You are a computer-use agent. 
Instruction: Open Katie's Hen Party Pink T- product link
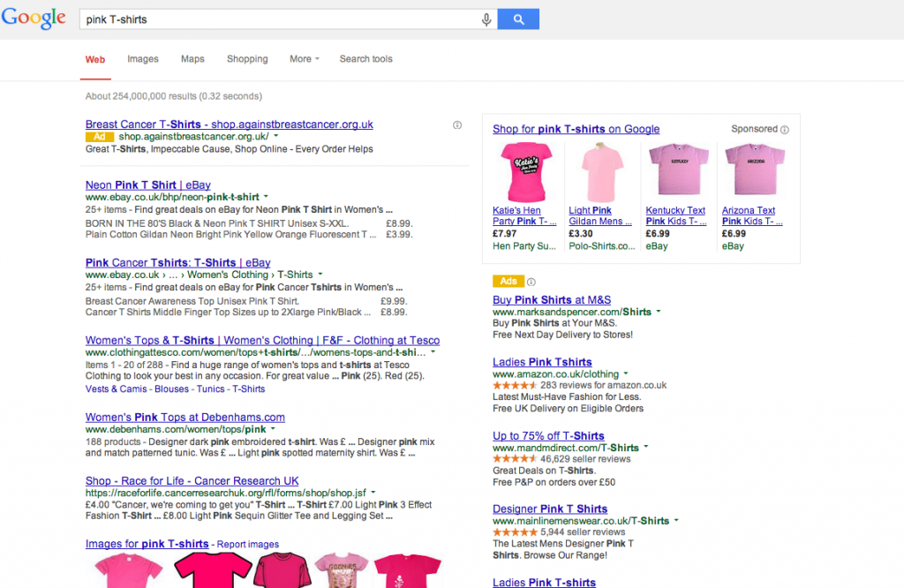[x=524, y=215]
